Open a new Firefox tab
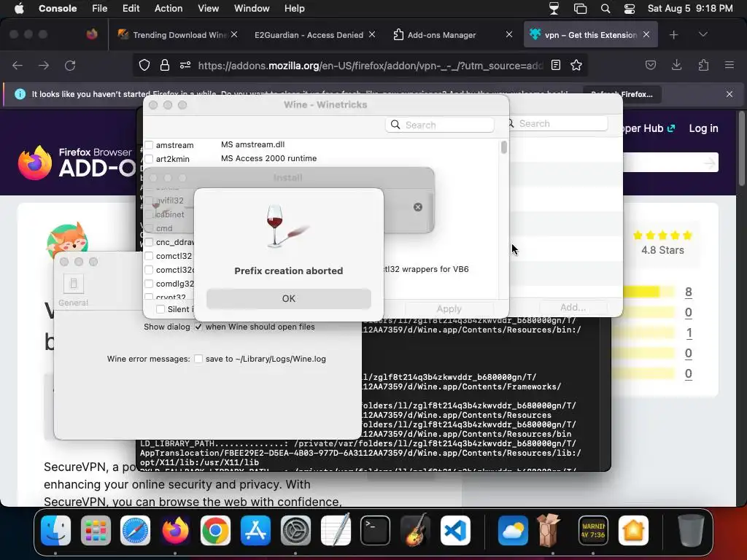Image resolution: width=747 pixels, height=560 pixels. pyautogui.click(x=673, y=35)
